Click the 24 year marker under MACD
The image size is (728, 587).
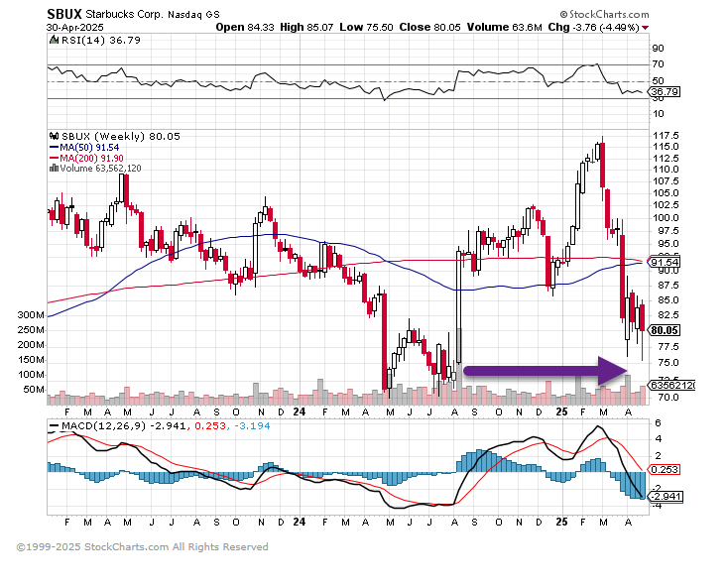tap(300, 522)
